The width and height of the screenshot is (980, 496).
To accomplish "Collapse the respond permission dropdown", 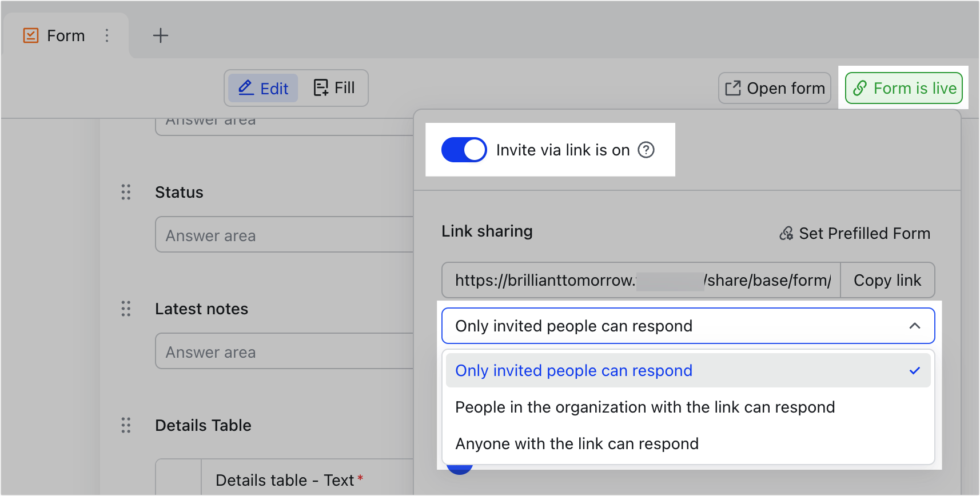I will click(x=915, y=326).
